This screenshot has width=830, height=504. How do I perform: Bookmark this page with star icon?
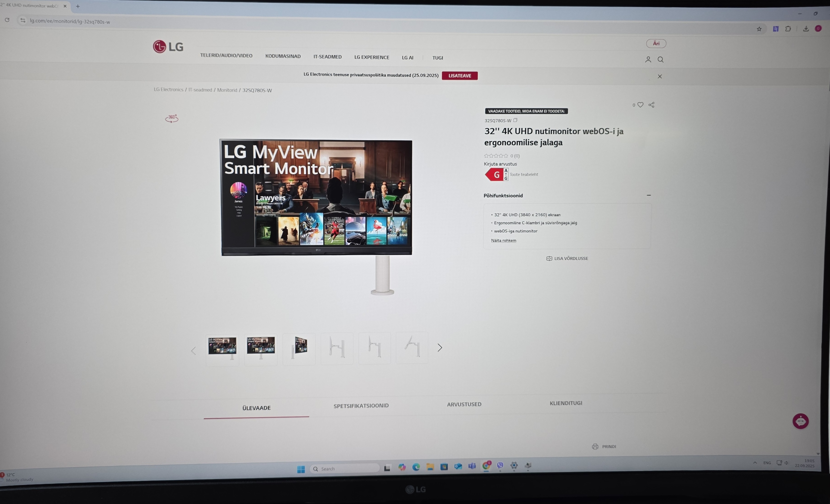pos(759,29)
